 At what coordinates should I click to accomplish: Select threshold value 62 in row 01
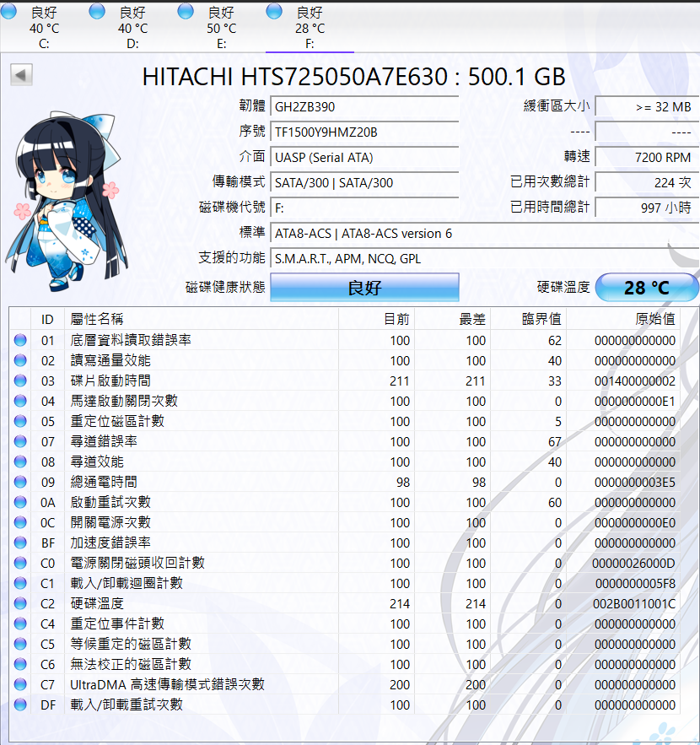pos(554,341)
